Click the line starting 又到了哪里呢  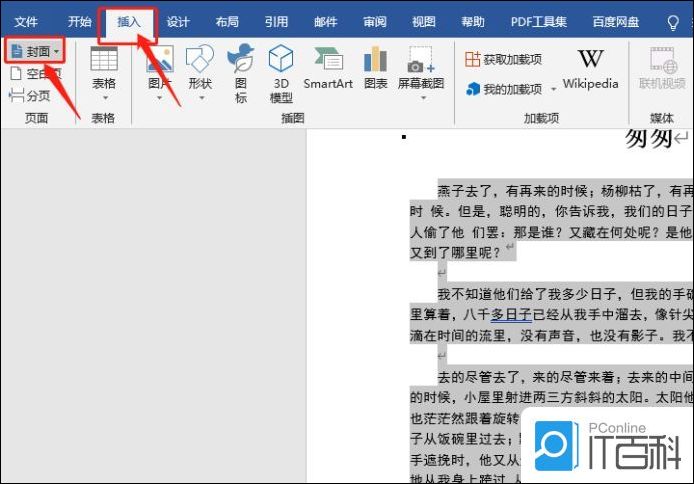point(455,253)
